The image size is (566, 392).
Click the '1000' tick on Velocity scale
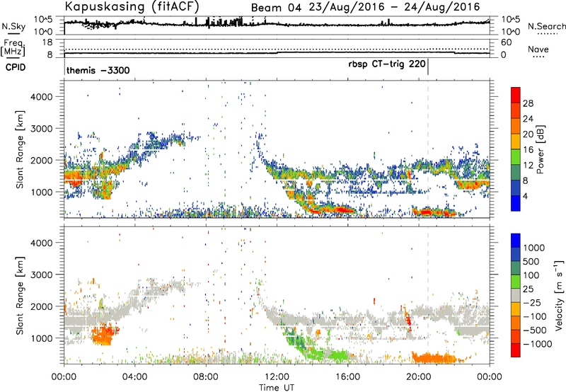coord(534,248)
